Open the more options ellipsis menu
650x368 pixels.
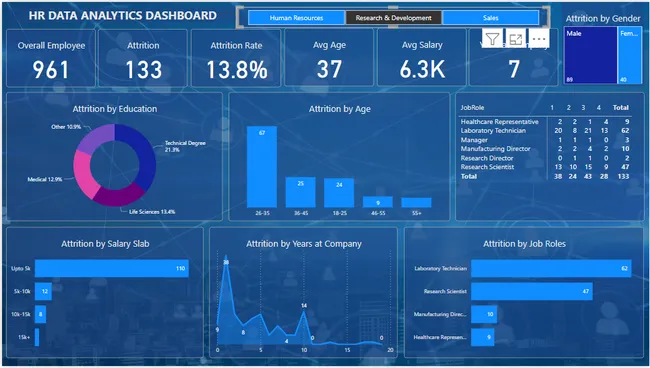click(x=538, y=39)
